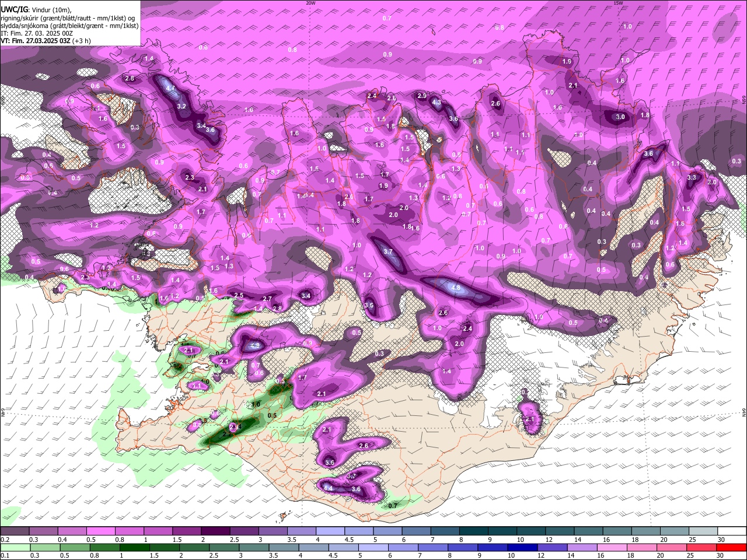Click the '0.1' label in the rain legend
This screenshot has height=560, width=747.
pos(5,555)
